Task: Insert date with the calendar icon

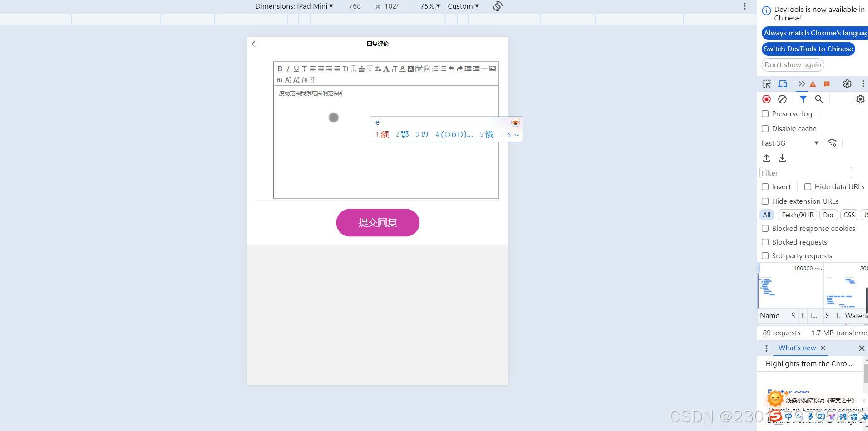Action: 419,69
